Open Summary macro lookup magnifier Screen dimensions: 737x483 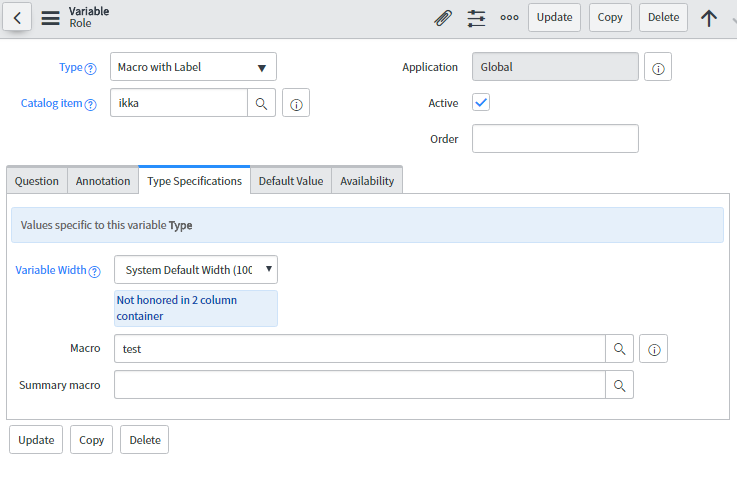[x=619, y=385]
